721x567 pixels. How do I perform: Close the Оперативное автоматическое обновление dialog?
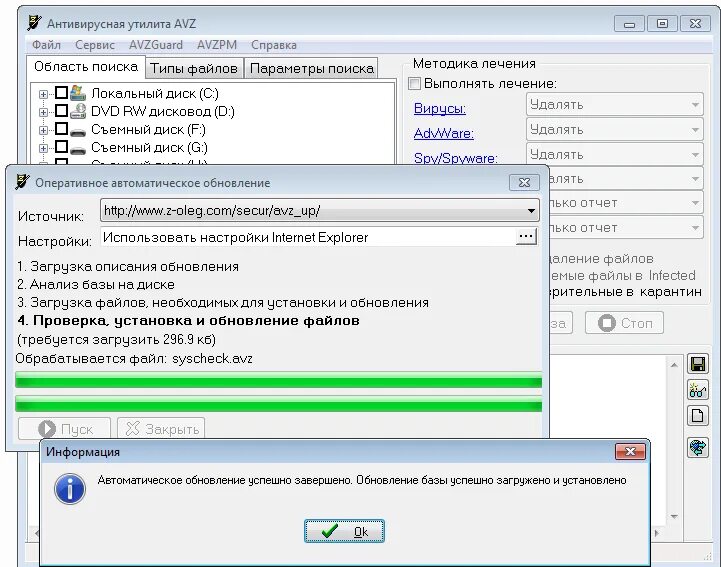click(524, 183)
